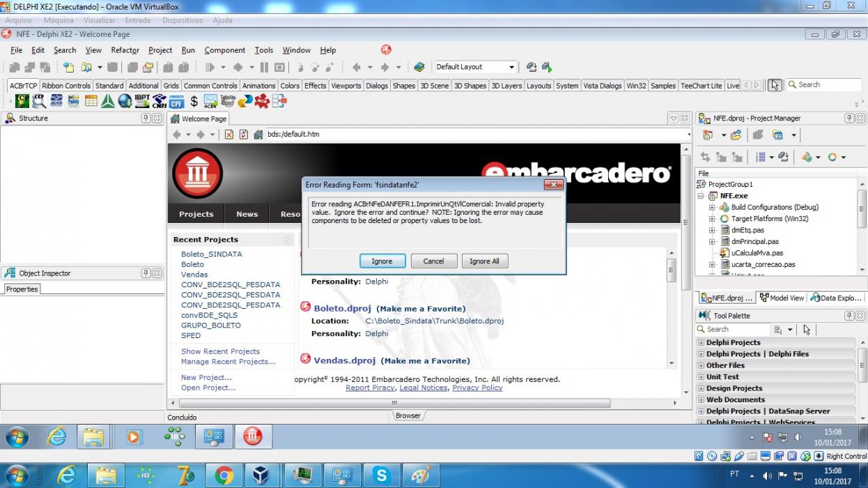The image size is (868, 488).
Task: Click the Project Manager new project icon
Action: 708,135
